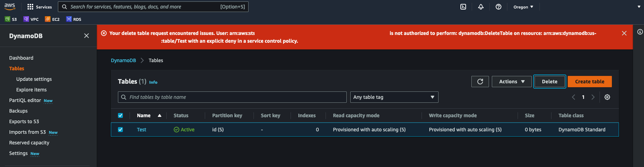Dismiss the red delete error banner
This screenshot has width=644, height=167.
coord(624,33)
